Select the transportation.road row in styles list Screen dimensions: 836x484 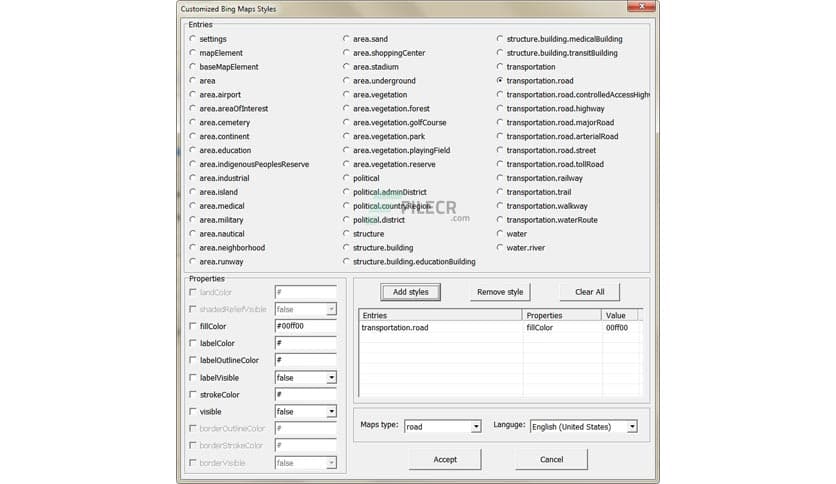coord(500,328)
